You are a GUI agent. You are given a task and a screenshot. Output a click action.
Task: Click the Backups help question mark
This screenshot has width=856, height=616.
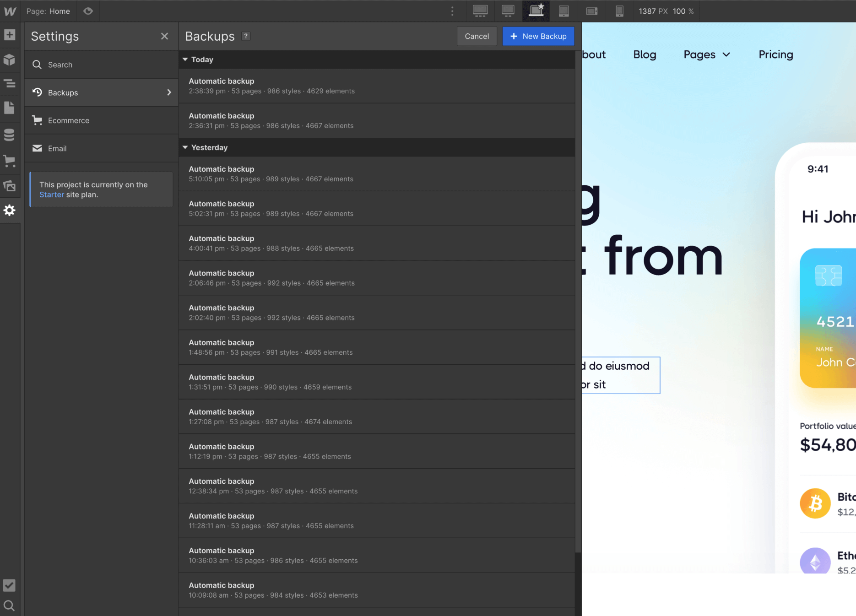click(x=246, y=36)
